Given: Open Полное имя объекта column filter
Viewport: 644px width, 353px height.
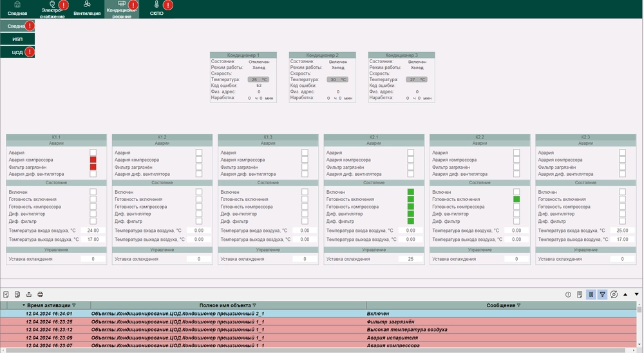Looking at the screenshot, I should tap(254, 305).
